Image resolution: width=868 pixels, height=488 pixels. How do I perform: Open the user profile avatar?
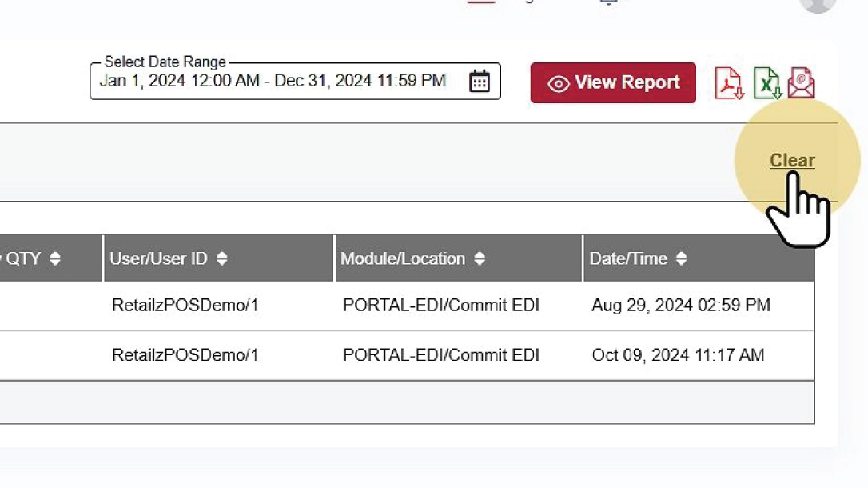[x=817, y=3]
